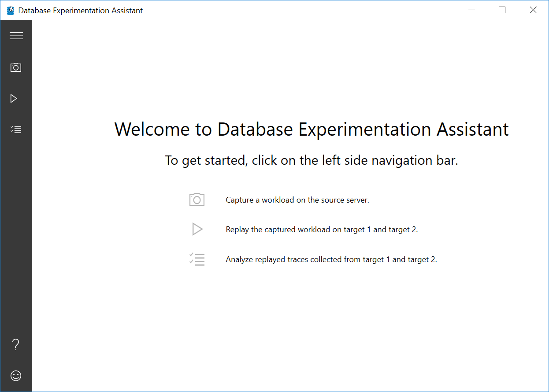This screenshot has height=392, width=549.
Task: Click the large play triangle beside Replay text
Action: pos(197,229)
